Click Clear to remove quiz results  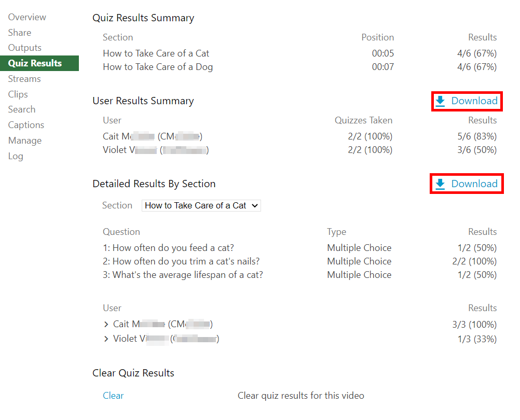point(113,395)
